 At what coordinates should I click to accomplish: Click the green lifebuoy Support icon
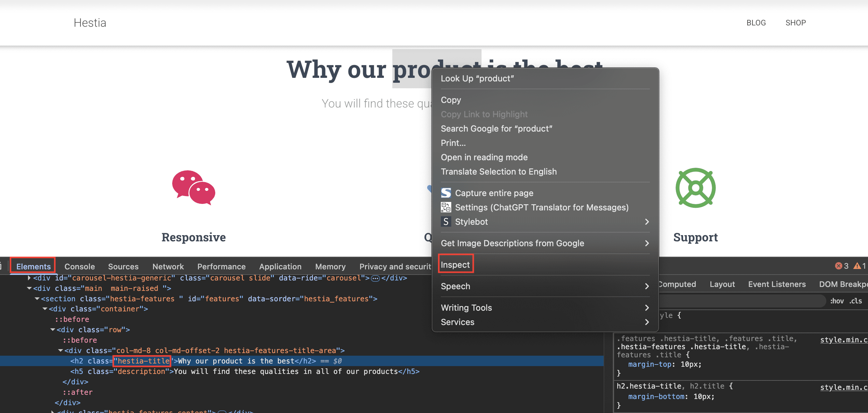(x=695, y=188)
